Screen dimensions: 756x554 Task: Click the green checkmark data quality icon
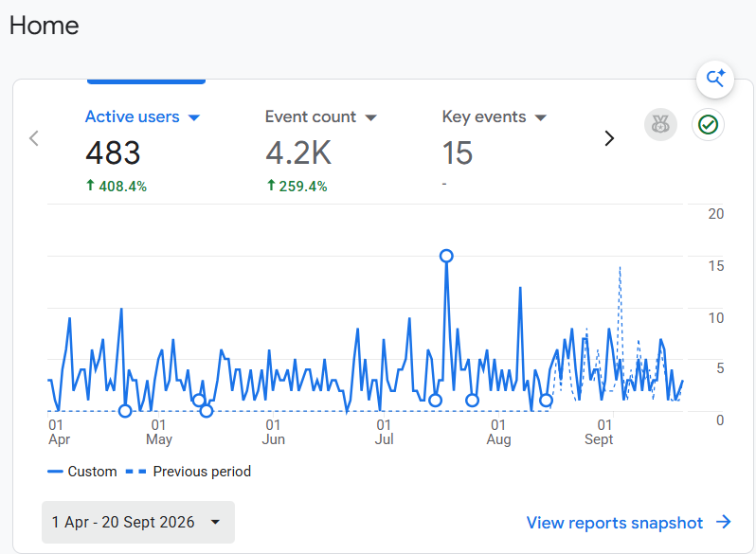[708, 125]
